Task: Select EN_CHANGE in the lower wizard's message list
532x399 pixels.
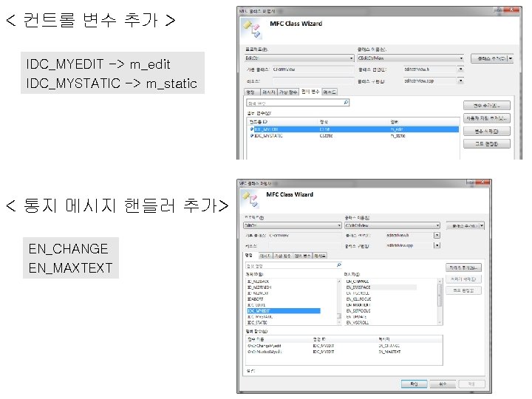Action: pos(358,282)
